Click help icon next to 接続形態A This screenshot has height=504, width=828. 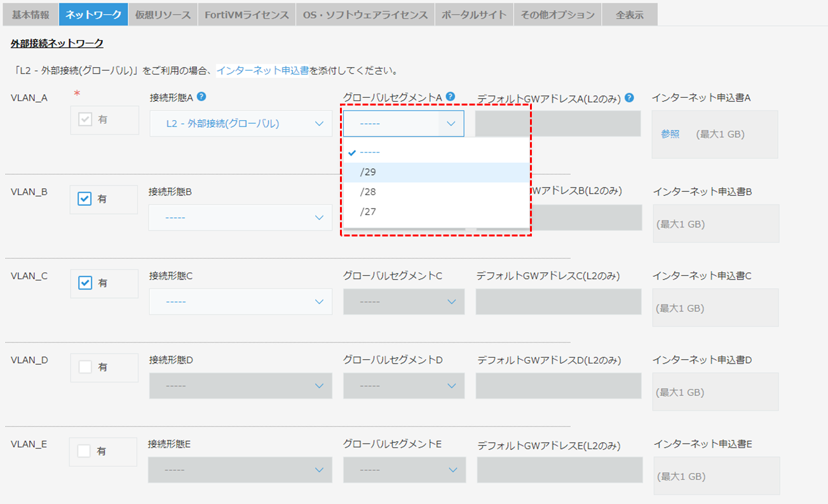click(x=201, y=97)
